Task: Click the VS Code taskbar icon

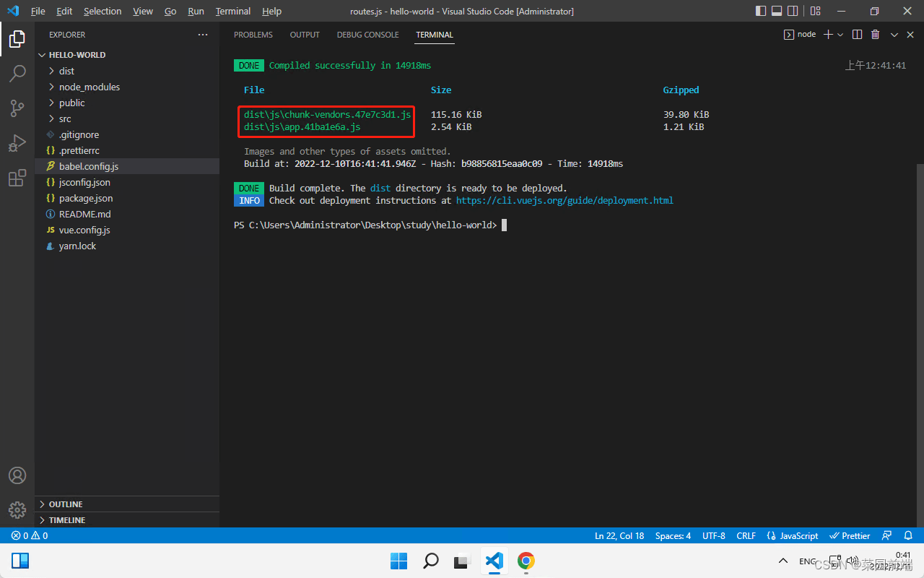Action: tap(494, 561)
